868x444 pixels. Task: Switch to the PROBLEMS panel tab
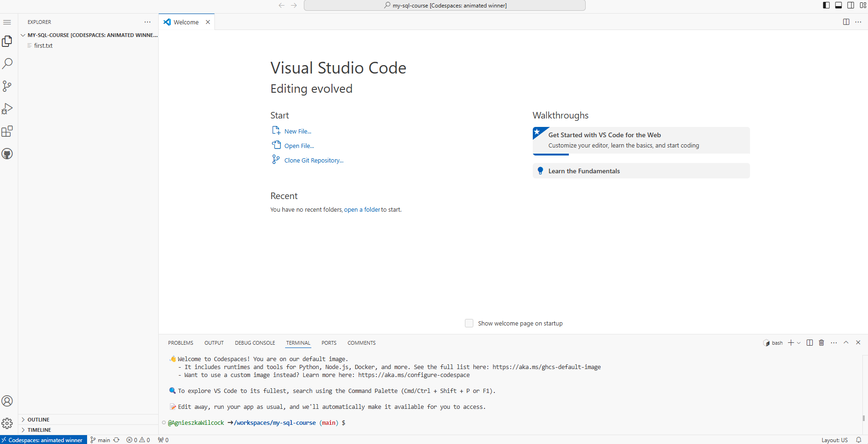181,343
